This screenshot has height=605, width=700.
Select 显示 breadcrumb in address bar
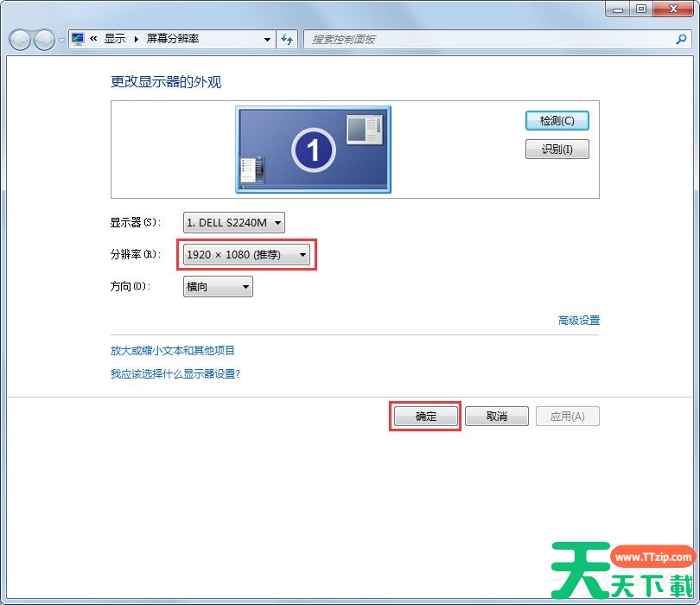tap(115, 39)
